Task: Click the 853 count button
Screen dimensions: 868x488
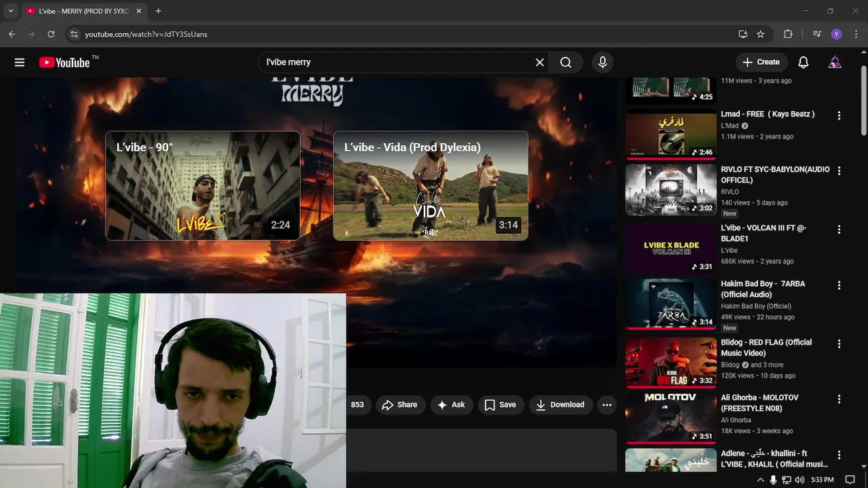Action: click(x=357, y=405)
